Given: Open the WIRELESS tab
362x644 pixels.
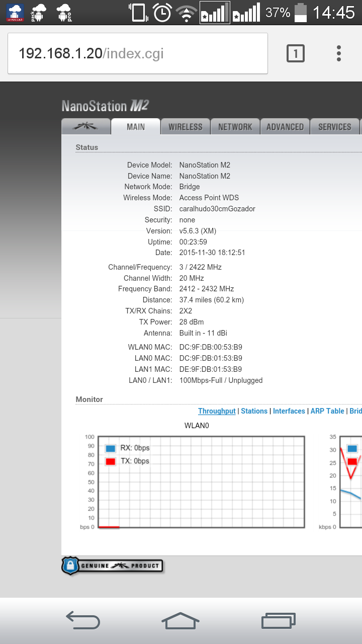Looking at the screenshot, I should [x=185, y=127].
